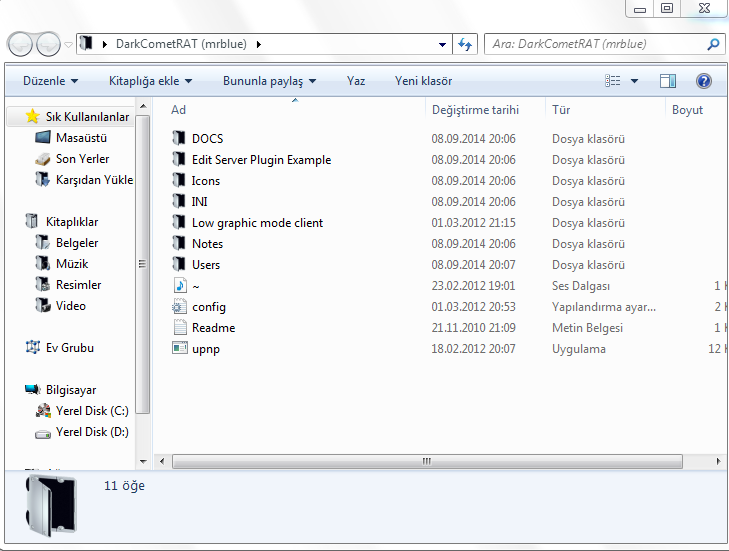Click the Notes folder icon
729x551 pixels.
point(179,243)
